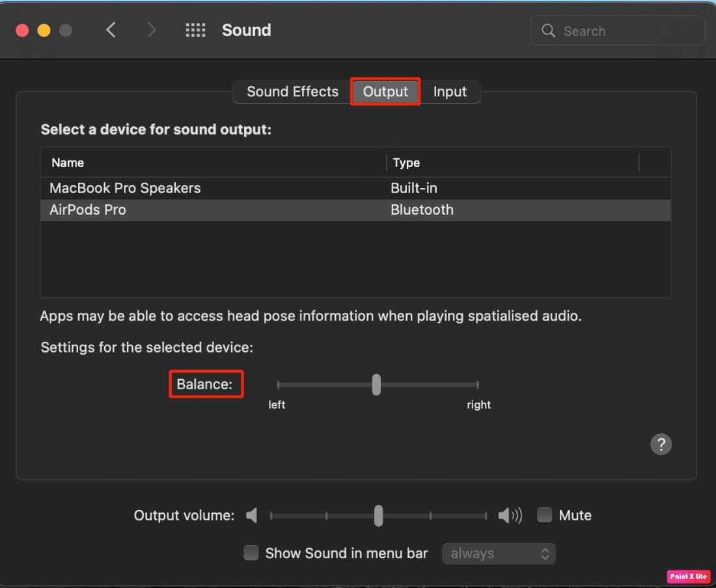Show all preferences grid icon
The width and height of the screenshot is (716, 588).
click(x=195, y=30)
